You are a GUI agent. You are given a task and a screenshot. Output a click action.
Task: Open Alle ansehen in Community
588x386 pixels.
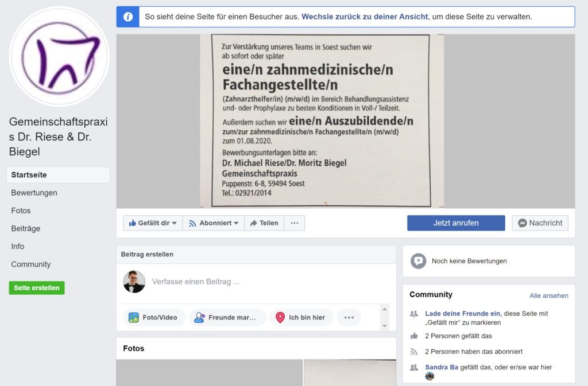(548, 296)
